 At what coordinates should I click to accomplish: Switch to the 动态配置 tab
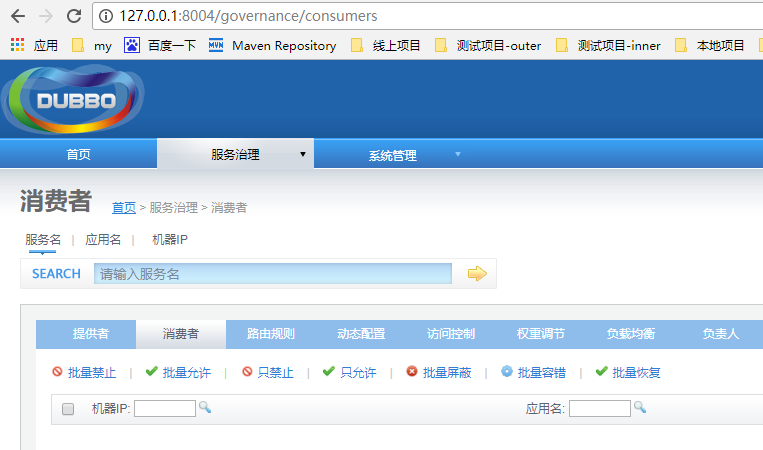pyautogui.click(x=361, y=334)
